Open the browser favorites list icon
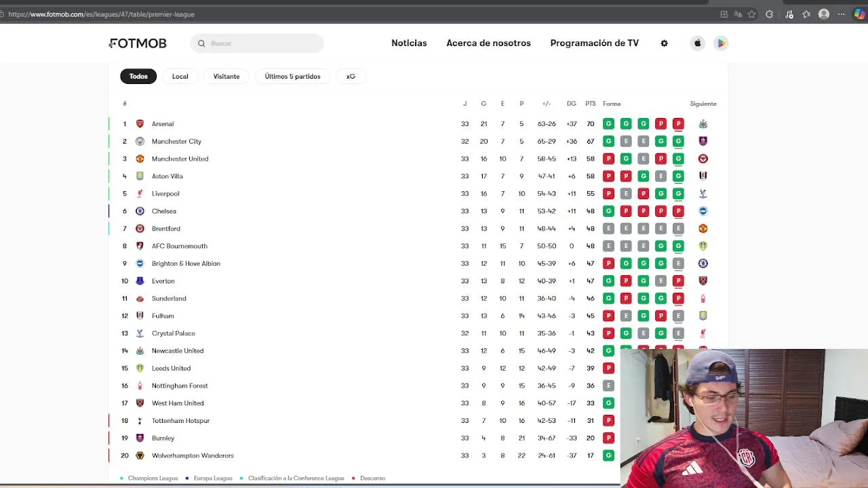This screenshot has width=868, height=488. click(x=806, y=14)
